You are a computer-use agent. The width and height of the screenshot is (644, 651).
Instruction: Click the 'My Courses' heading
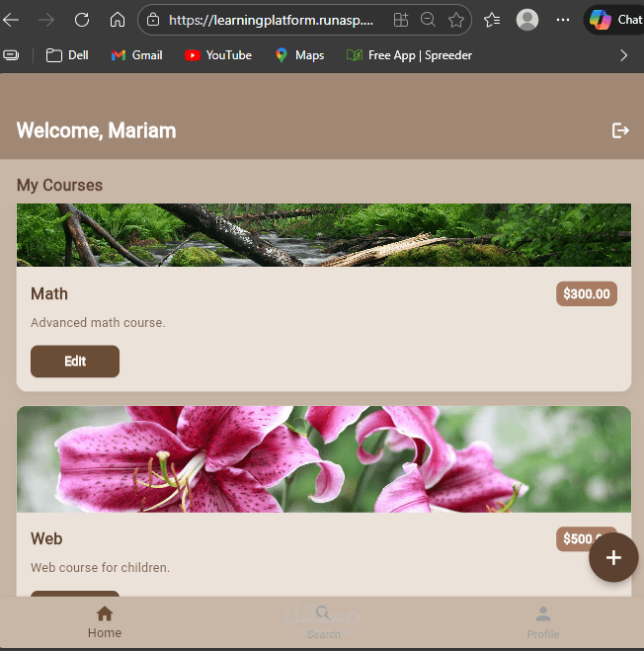point(59,185)
